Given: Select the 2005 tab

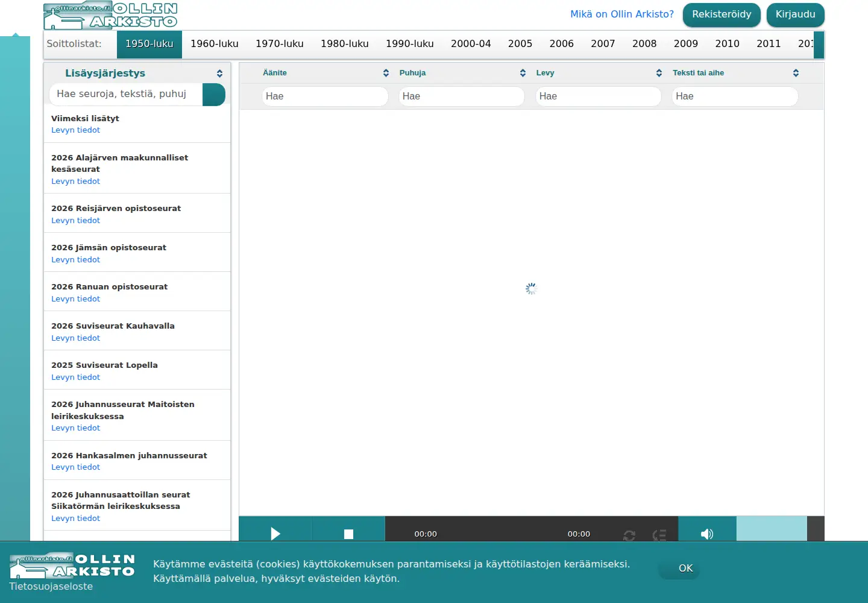Looking at the screenshot, I should 520,44.
